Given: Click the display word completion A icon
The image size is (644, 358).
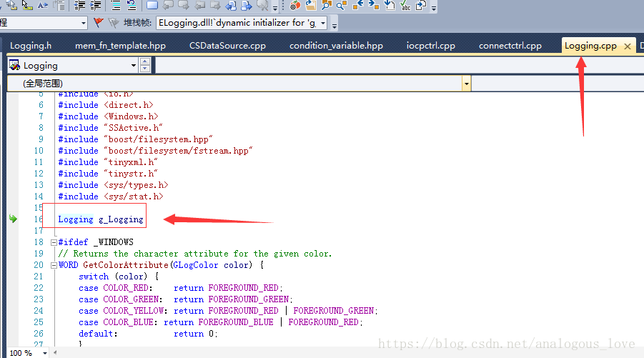Looking at the screenshot, I should 43,5.
